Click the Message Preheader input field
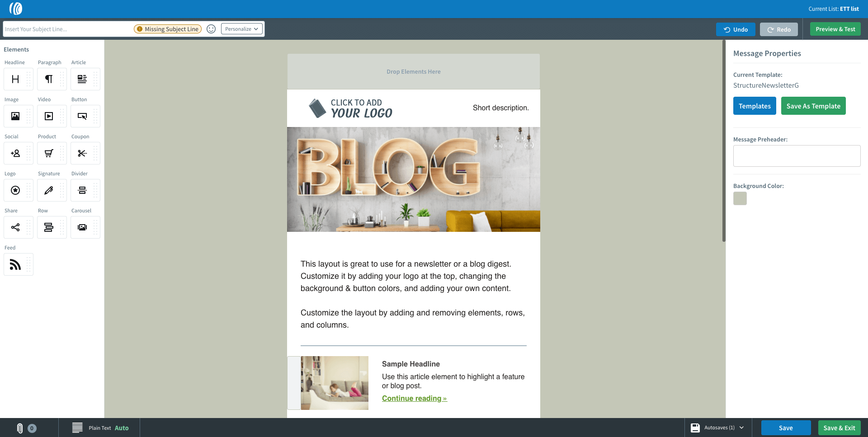The height and width of the screenshot is (437, 868). tap(796, 155)
